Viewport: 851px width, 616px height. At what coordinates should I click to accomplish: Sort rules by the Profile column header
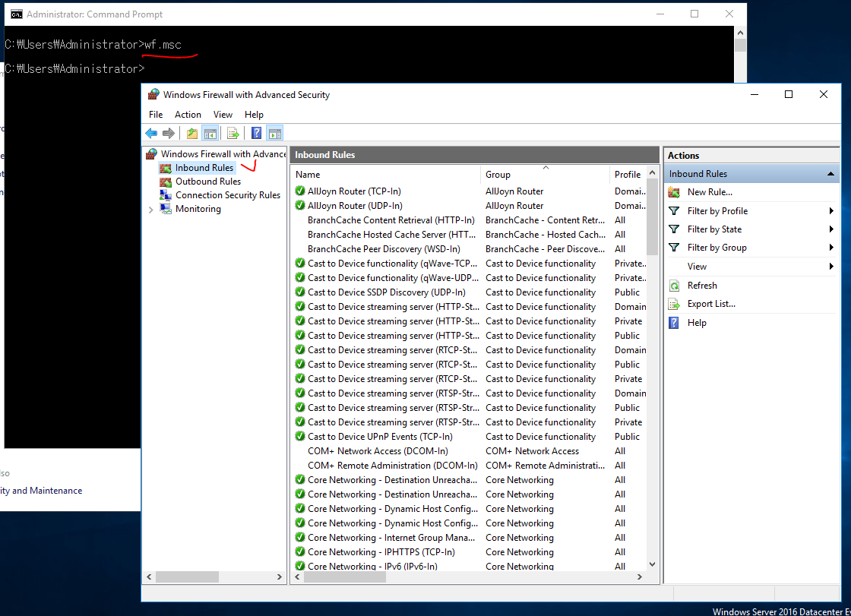point(628,175)
